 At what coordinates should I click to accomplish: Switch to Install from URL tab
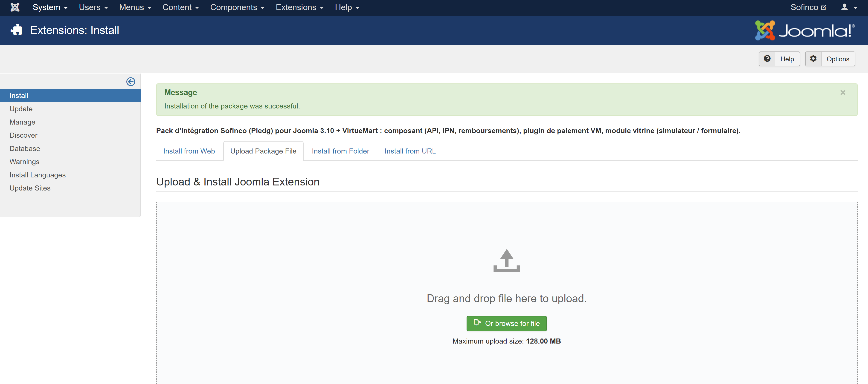pyautogui.click(x=410, y=151)
